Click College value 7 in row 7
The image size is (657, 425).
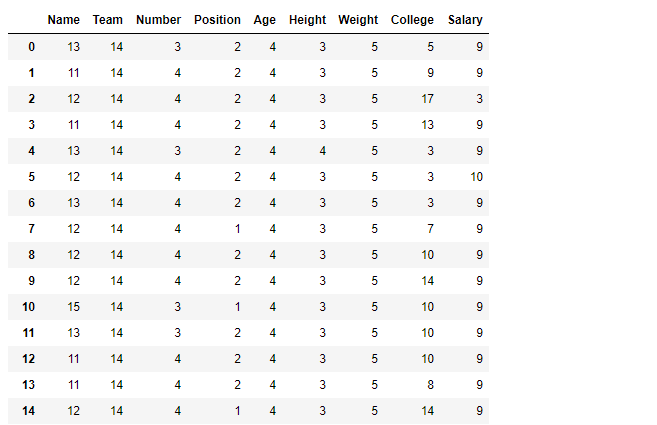point(430,228)
